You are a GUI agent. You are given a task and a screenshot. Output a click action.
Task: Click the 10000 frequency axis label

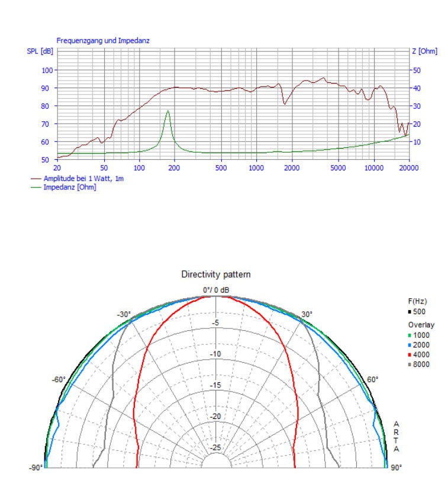[374, 168]
